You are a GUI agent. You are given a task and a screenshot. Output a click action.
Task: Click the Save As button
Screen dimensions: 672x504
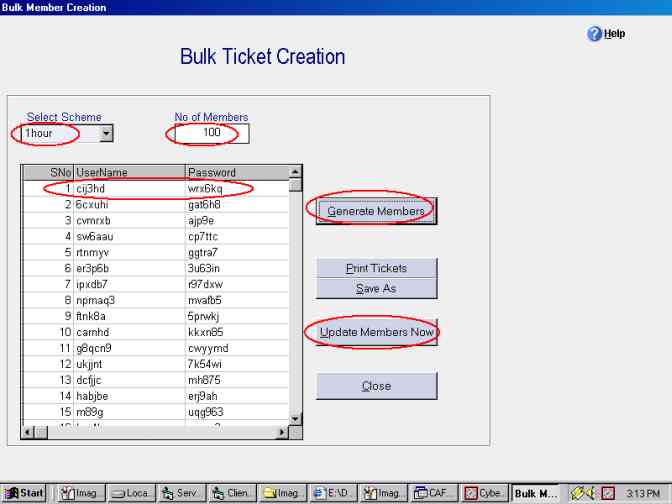click(x=376, y=288)
